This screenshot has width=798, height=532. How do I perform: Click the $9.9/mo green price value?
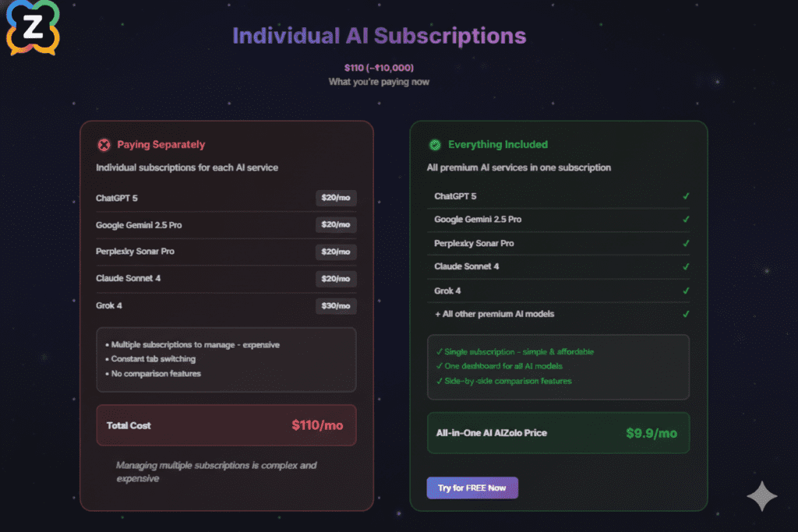tap(651, 433)
